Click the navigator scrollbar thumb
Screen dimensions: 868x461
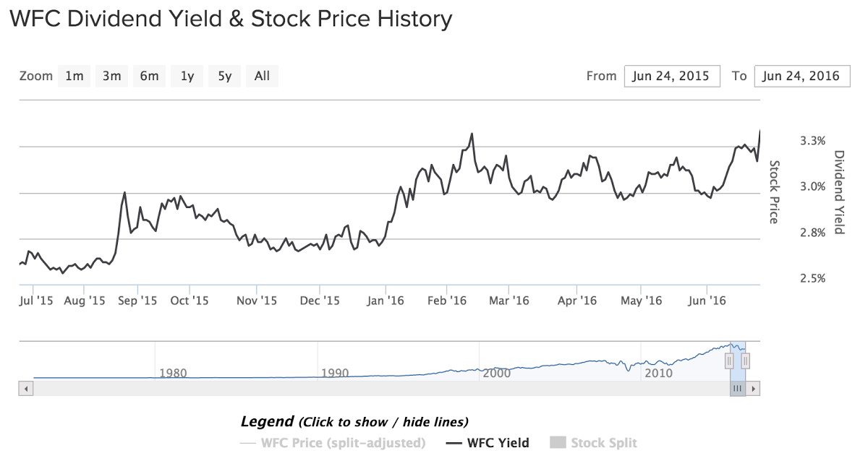pyautogui.click(x=738, y=388)
